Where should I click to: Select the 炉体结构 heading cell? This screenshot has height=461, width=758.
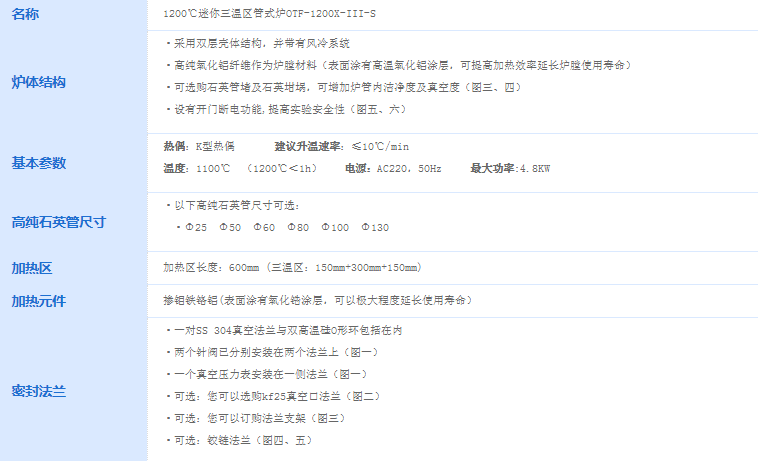coord(39,82)
